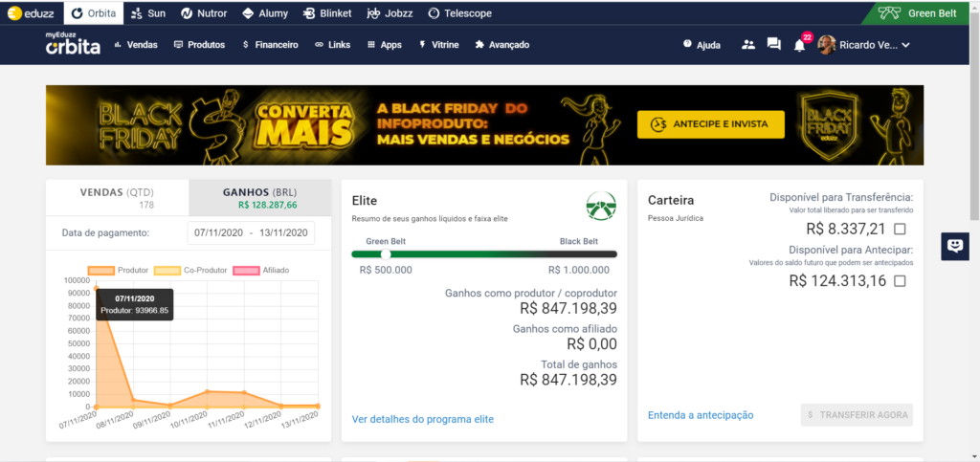Check the Disponível para Antecipar checkbox

(x=900, y=281)
